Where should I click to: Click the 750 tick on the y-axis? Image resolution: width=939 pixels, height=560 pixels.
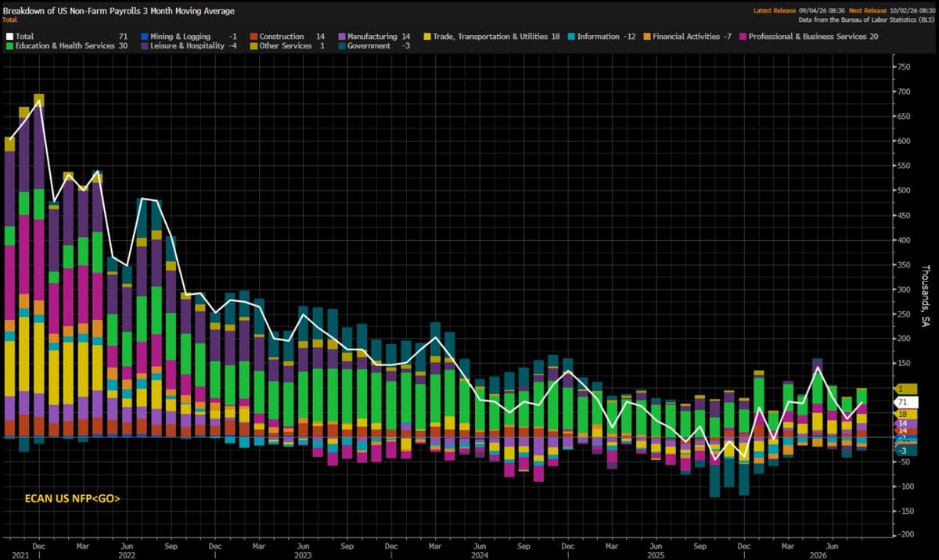pyautogui.click(x=905, y=67)
